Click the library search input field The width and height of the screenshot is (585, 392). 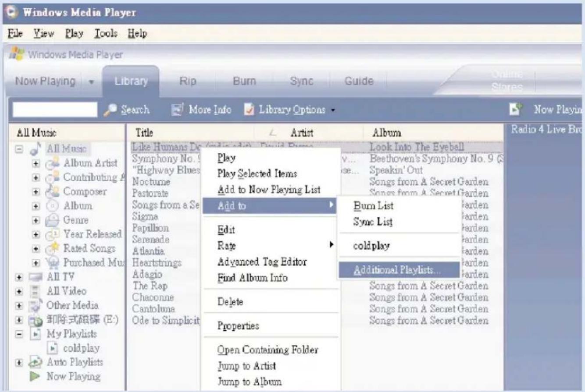(x=55, y=110)
